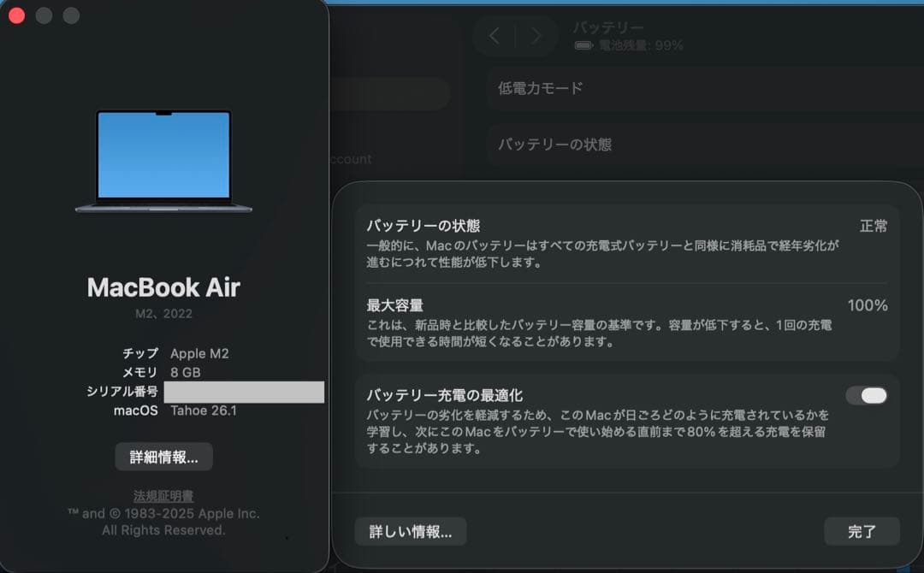Viewport: 924px width, 573px height.
Task: Click the 詳しい情報... button
Action: click(x=410, y=532)
